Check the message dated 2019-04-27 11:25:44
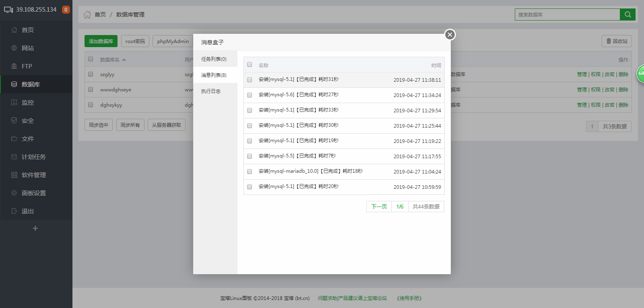The width and height of the screenshot is (644, 308). click(250, 126)
